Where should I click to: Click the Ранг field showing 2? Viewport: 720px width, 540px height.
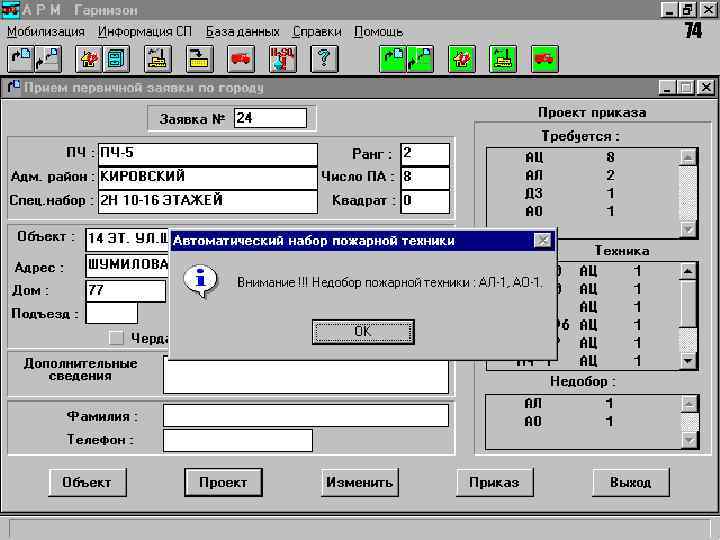click(425, 154)
